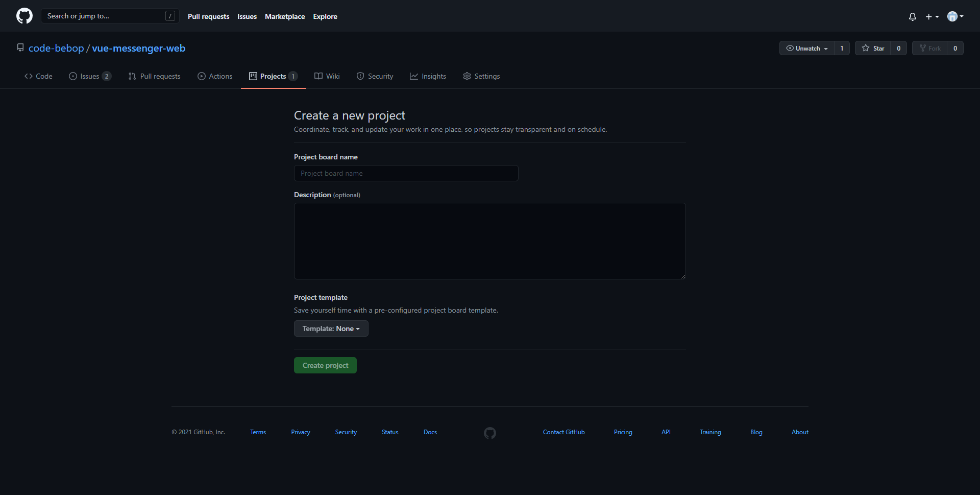980x495 pixels.
Task: Switch to the repository Pull requests tab
Action: (154, 76)
